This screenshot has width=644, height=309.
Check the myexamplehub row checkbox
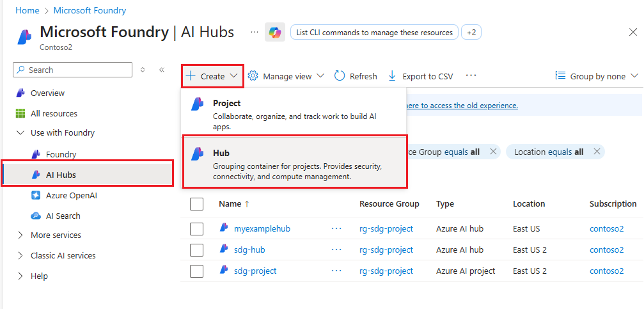(x=197, y=229)
